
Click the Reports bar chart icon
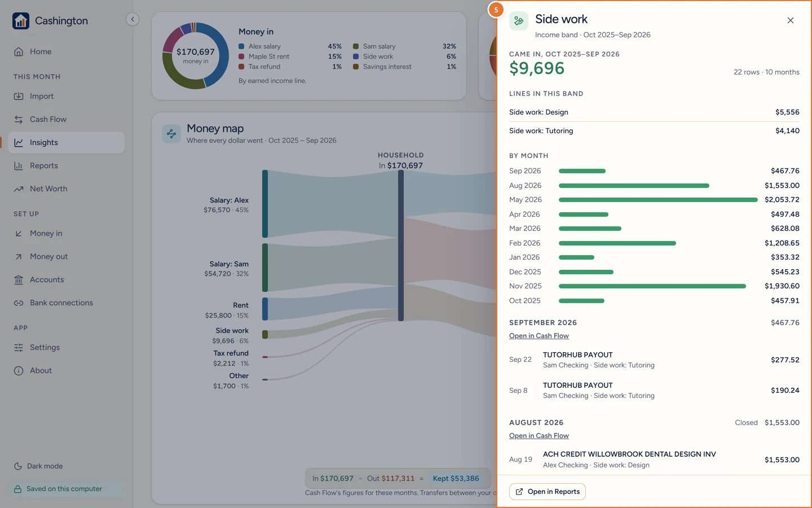pyautogui.click(x=19, y=166)
